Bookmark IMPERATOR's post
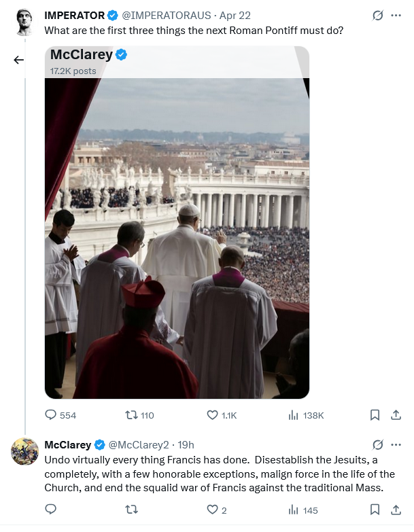414x532 pixels. pyautogui.click(x=374, y=415)
